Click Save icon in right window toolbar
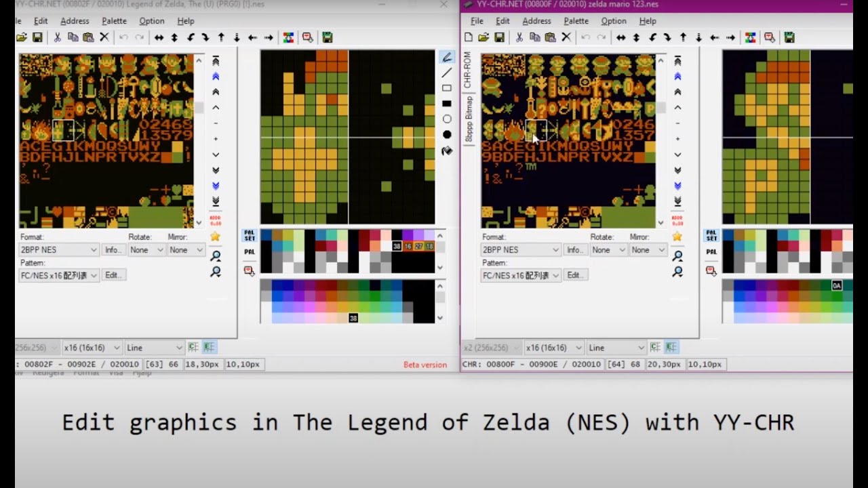Image resolution: width=868 pixels, height=488 pixels. click(499, 37)
